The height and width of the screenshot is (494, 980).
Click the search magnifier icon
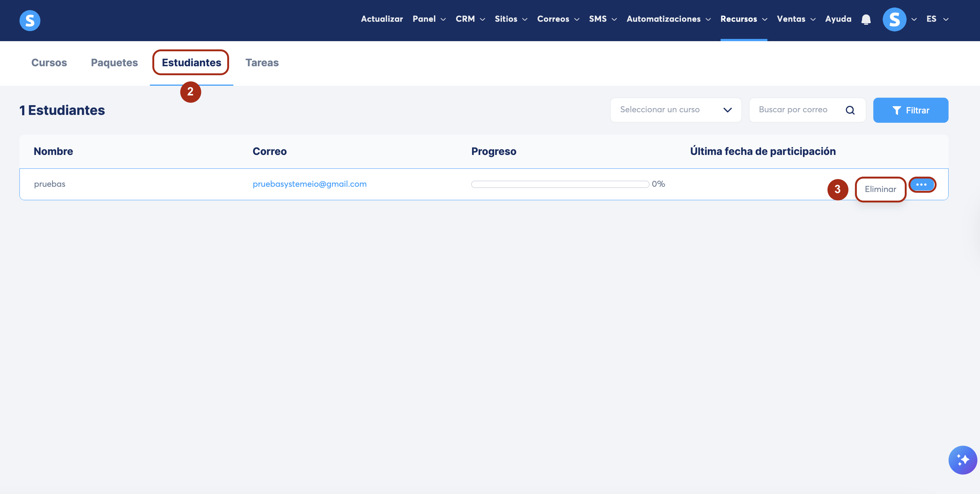(850, 110)
